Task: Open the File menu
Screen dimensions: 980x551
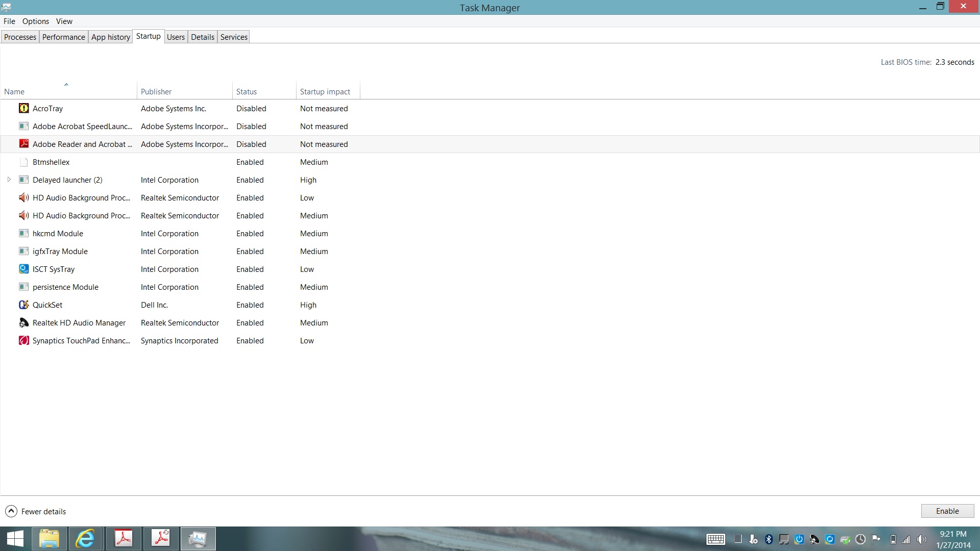Action: (x=9, y=21)
